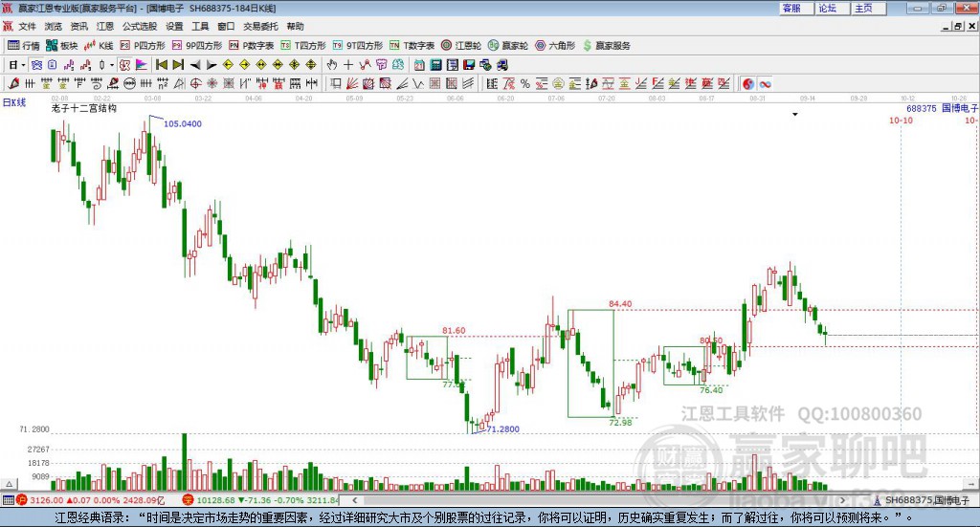The width and height of the screenshot is (980, 527).
Task: Select the Gann fan lines tool
Action: (352, 83)
